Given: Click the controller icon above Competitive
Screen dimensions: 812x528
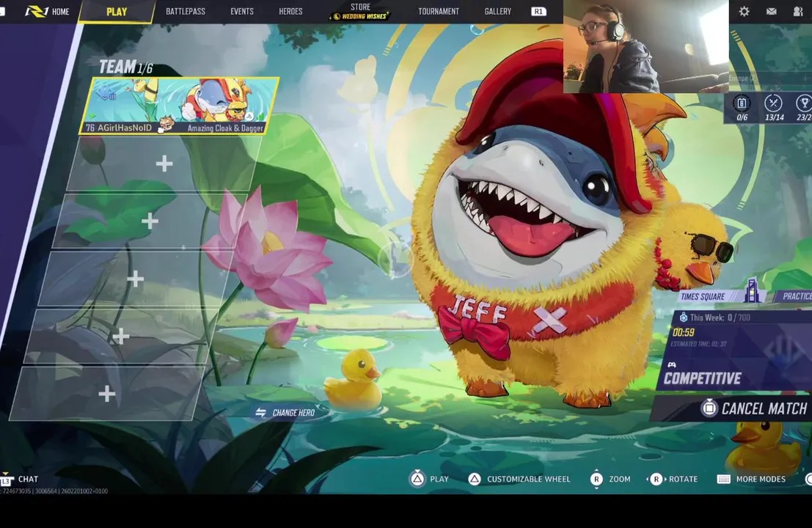Looking at the screenshot, I should (672, 365).
